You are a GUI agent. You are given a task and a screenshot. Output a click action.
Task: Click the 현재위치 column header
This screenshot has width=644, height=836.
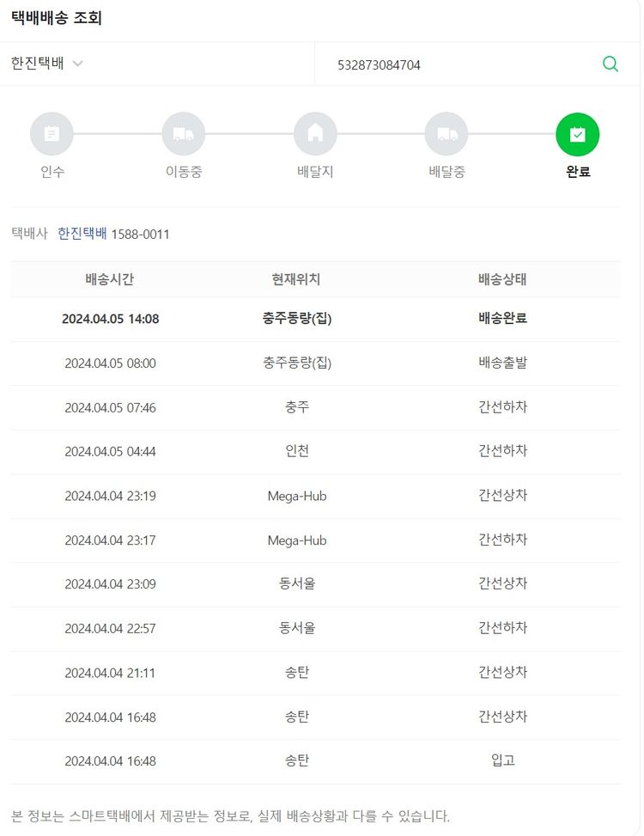click(x=296, y=279)
